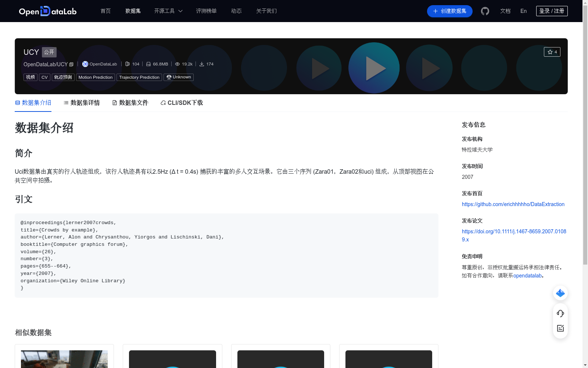
Task: Click the 2007 publish year value
Action: coord(467,177)
